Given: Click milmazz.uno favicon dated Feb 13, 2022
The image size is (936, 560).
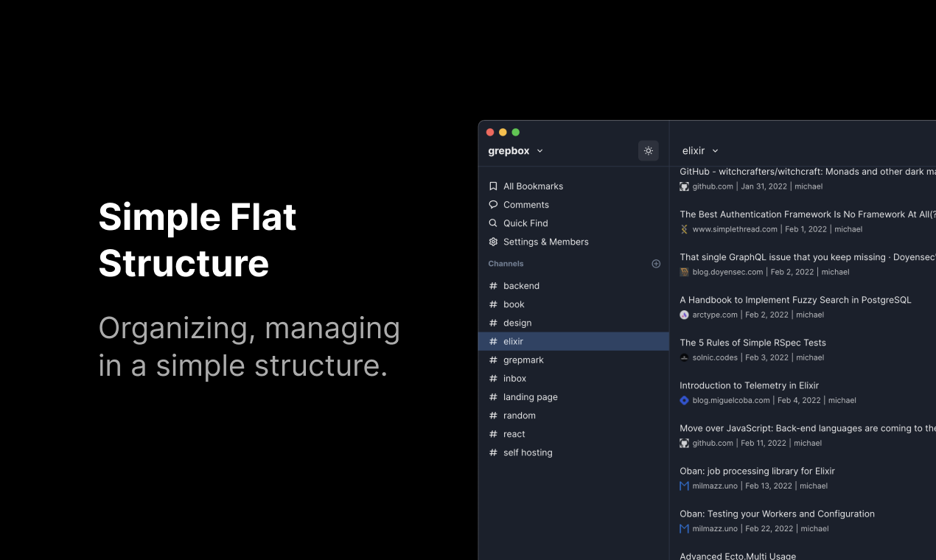Looking at the screenshot, I should pyautogui.click(x=684, y=486).
